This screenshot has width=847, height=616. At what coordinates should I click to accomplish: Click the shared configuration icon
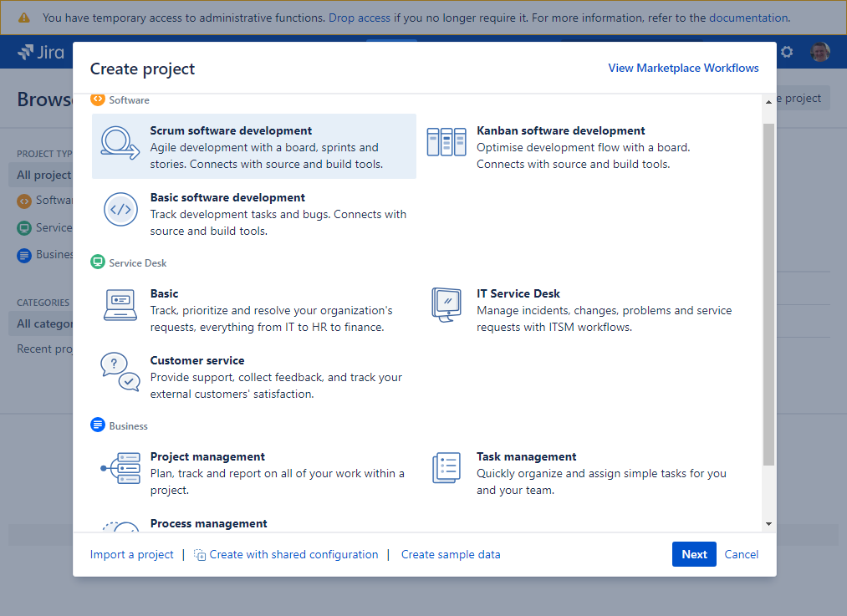(x=199, y=555)
